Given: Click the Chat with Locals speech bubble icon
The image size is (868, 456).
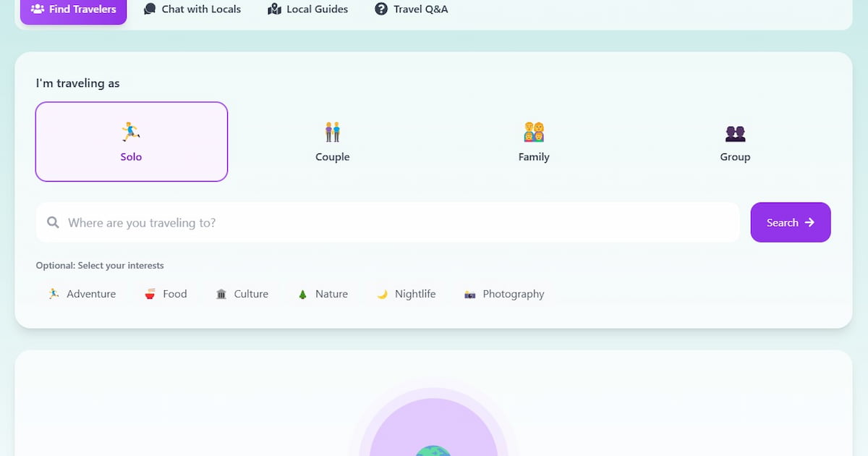Looking at the screenshot, I should click(x=149, y=9).
